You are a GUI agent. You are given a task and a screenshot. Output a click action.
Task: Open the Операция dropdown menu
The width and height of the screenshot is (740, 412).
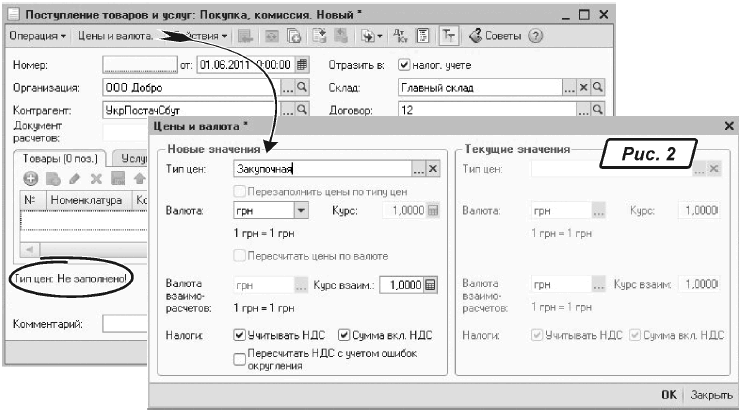click(38, 36)
